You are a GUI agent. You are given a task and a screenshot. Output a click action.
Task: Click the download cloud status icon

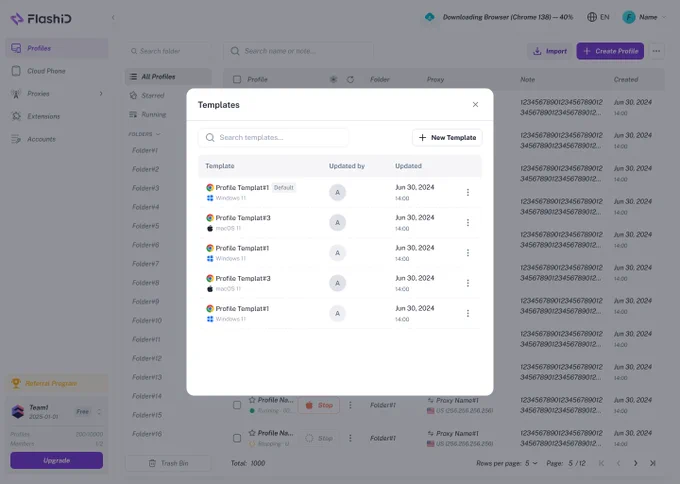[429, 17]
